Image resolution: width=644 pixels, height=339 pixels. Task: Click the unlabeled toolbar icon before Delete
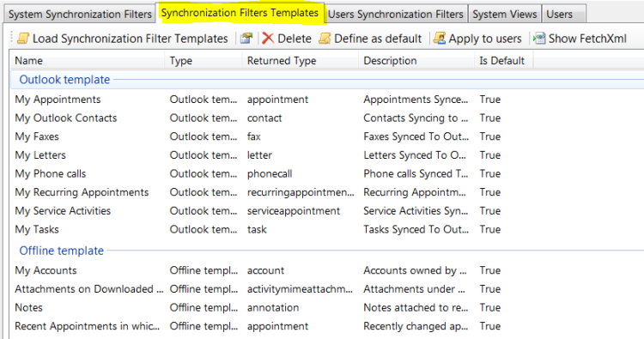click(x=246, y=38)
